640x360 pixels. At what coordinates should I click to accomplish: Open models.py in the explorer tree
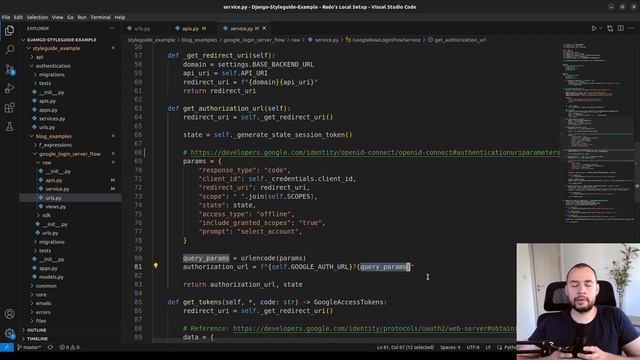[x=51, y=277]
